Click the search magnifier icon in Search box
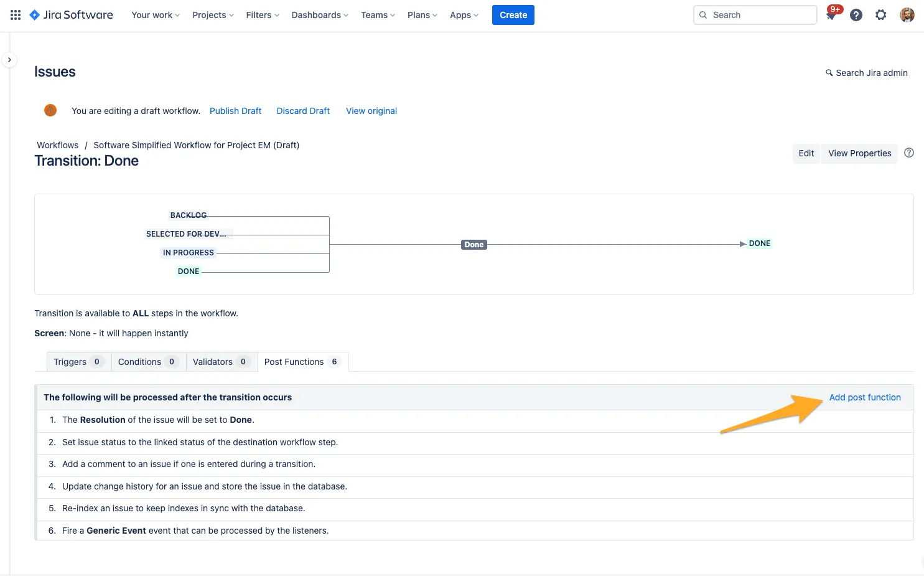The width and height of the screenshot is (924, 576). (703, 15)
